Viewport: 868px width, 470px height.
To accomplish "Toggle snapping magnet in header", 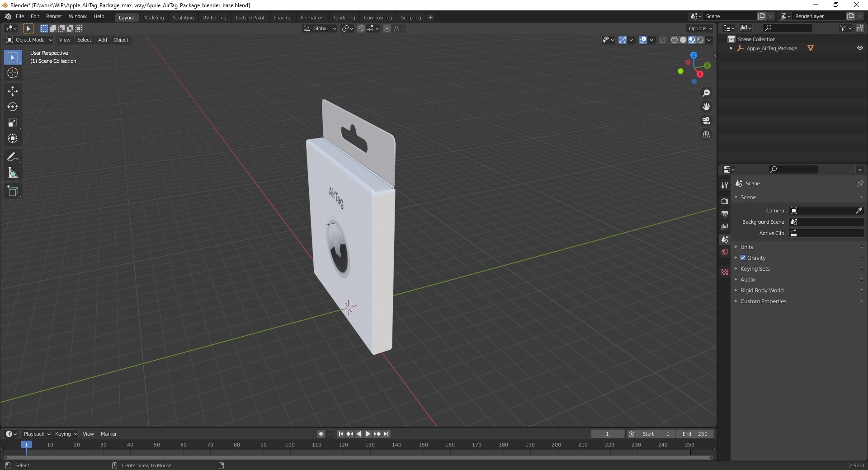I will tap(361, 28).
